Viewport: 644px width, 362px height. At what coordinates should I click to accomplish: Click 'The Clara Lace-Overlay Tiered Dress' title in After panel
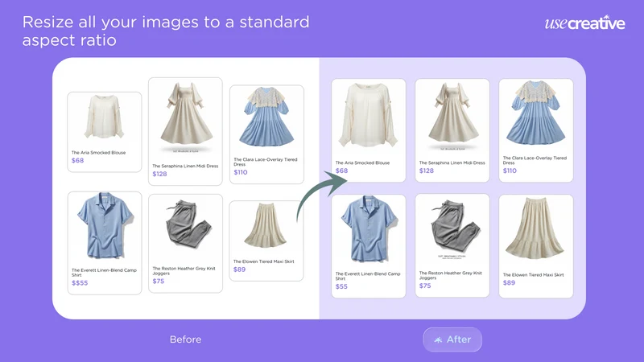tap(535, 160)
